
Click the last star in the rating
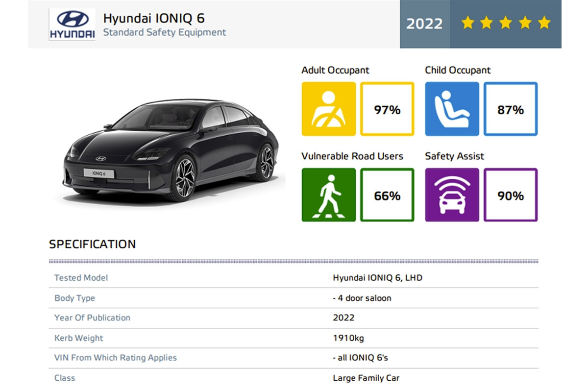(x=544, y=23)
